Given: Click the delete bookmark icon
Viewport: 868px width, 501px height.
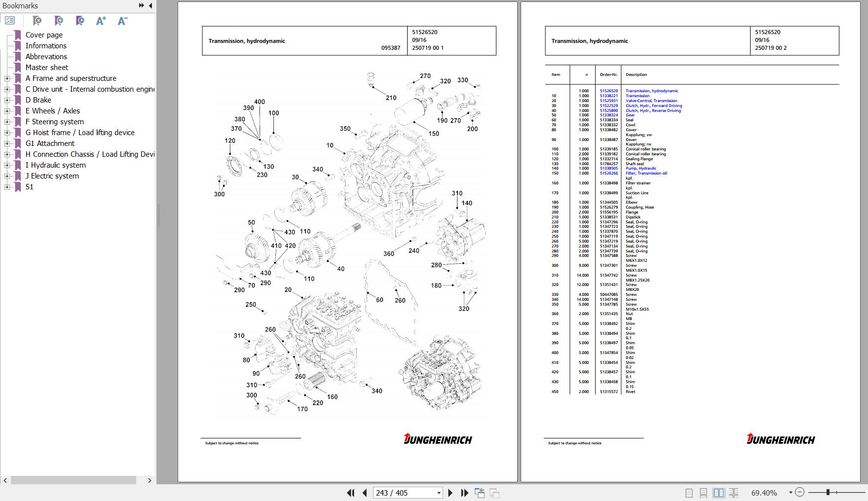Looking at the screenshot, I should click(x=37, y=21).
